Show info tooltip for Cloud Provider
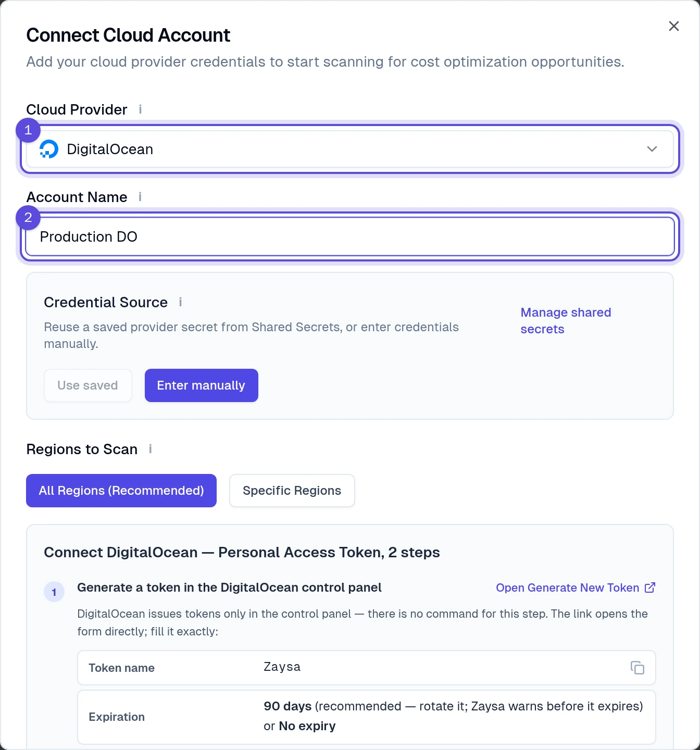The width and height of the screenshot is (700, 750). [x=140, y=109]
